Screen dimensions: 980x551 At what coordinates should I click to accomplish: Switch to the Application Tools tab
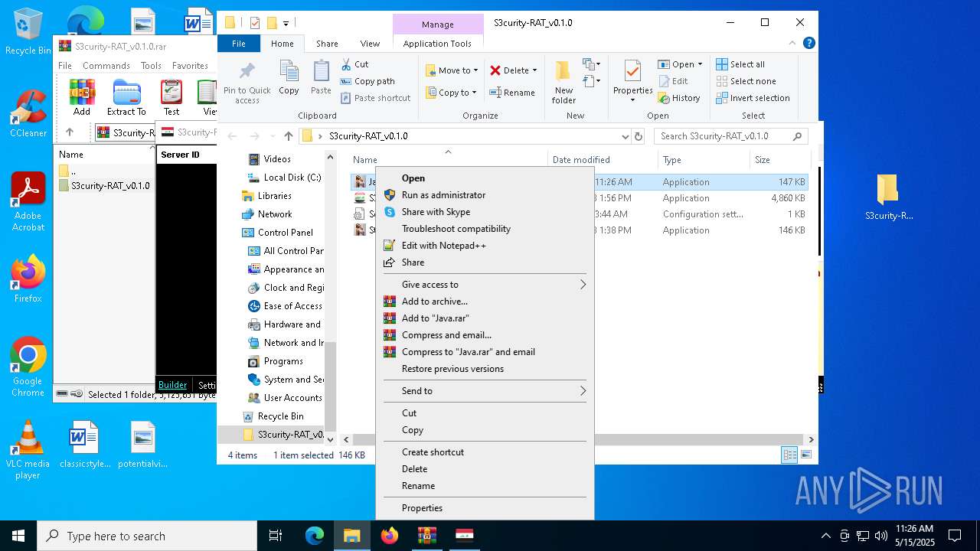tap(437, 44)
